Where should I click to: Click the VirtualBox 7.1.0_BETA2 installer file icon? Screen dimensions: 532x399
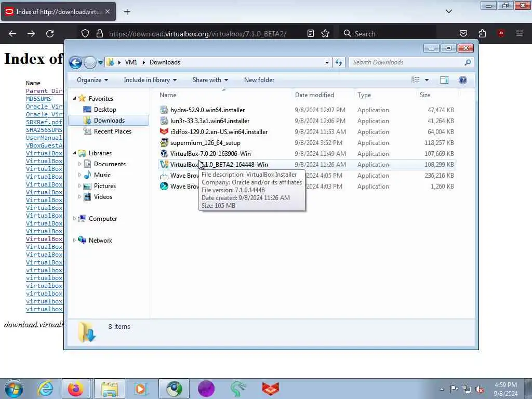[164, 165]
